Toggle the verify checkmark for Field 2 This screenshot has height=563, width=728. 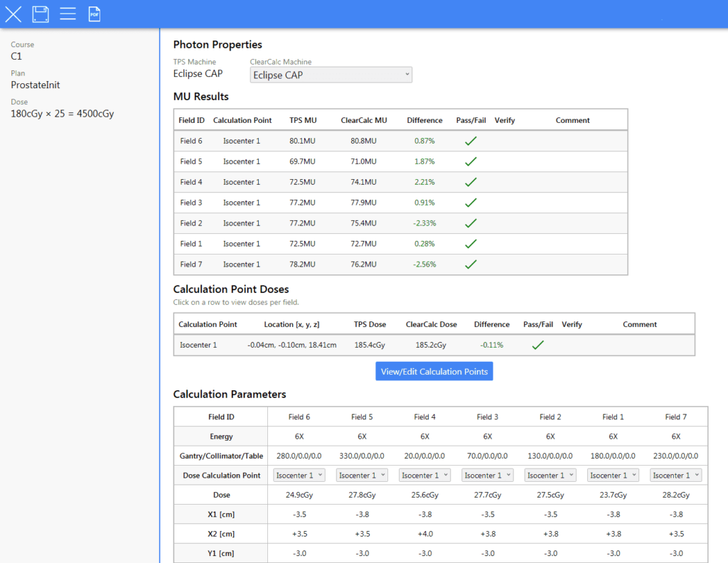click(505, 223)
